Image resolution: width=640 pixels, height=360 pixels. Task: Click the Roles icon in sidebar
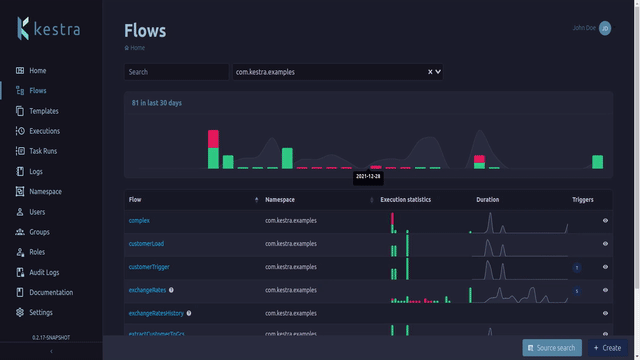[x=20, y=252]
